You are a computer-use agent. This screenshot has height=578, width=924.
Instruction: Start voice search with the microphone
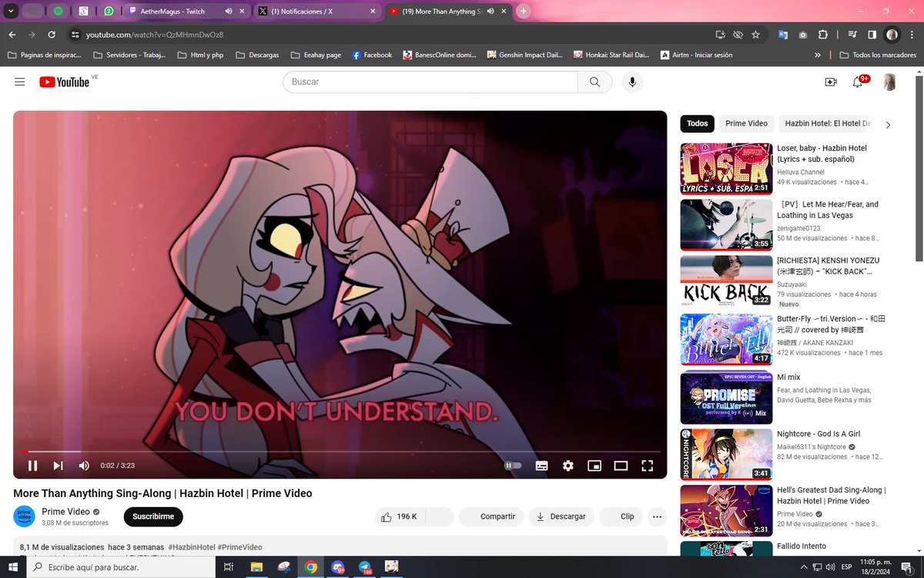point(632,82)
